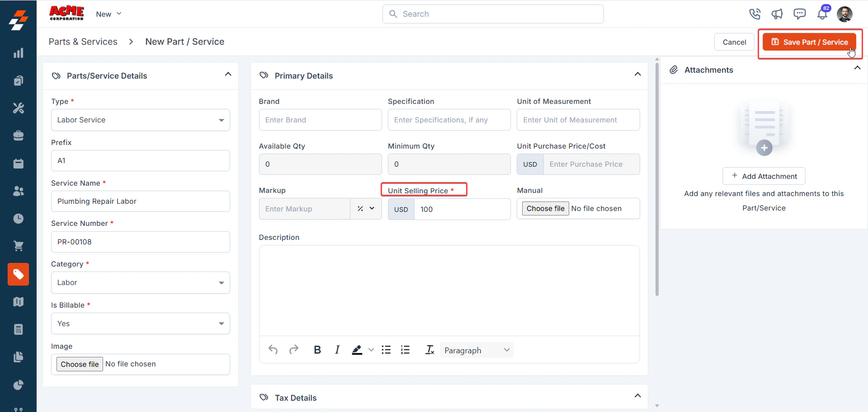
Task: Open the Category dropdown showing Labor
Action: tap(140, 283)
